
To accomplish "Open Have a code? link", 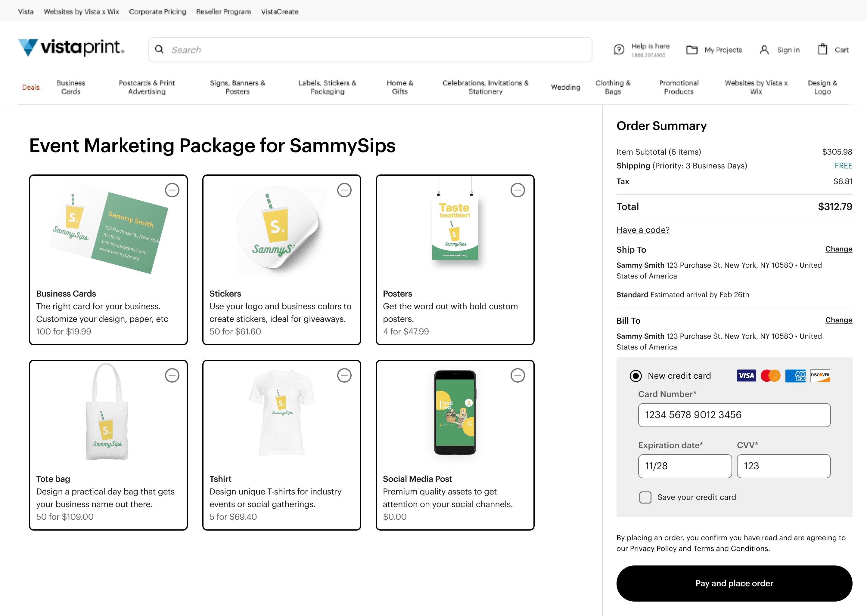I will click(643, 230).
